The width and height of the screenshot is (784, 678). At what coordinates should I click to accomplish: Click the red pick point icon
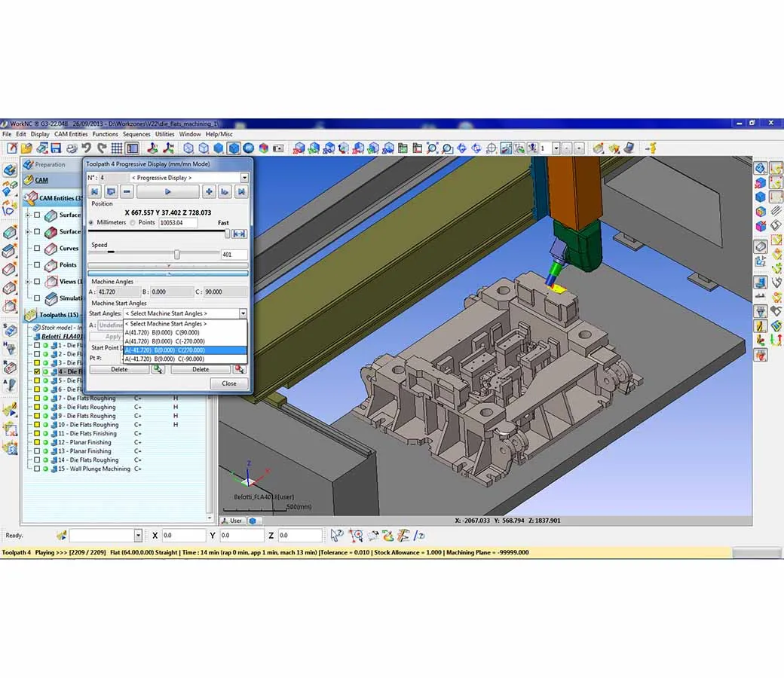click(240, 369)
